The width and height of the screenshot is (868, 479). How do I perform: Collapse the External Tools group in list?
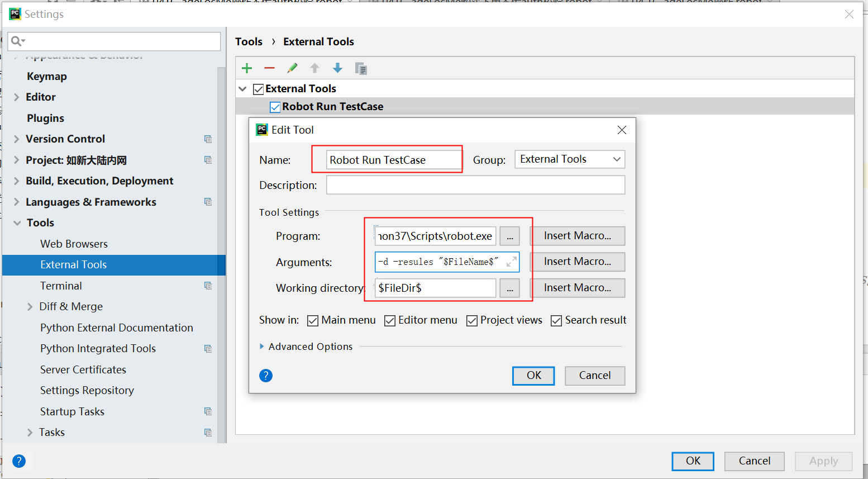tap(242, 89)
